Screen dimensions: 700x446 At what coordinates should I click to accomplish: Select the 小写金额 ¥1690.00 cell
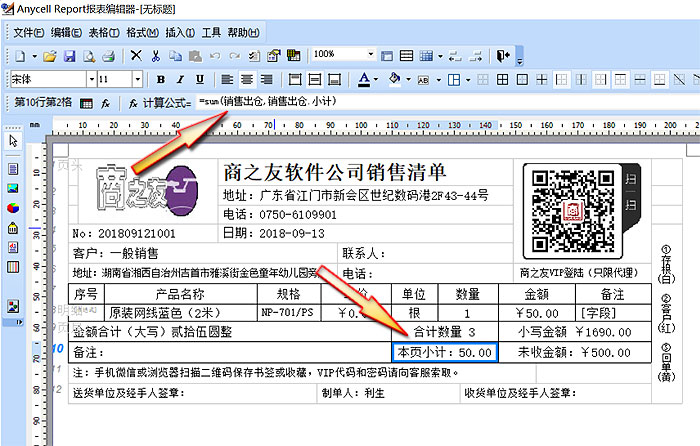point(575,332)
